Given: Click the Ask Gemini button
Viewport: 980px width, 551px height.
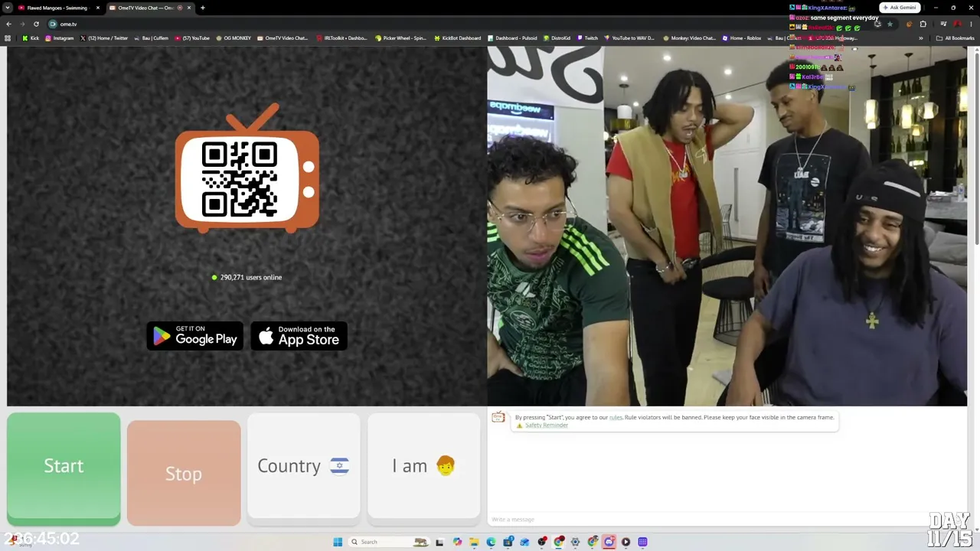Looking at the screenshot, I should (900, 8).
